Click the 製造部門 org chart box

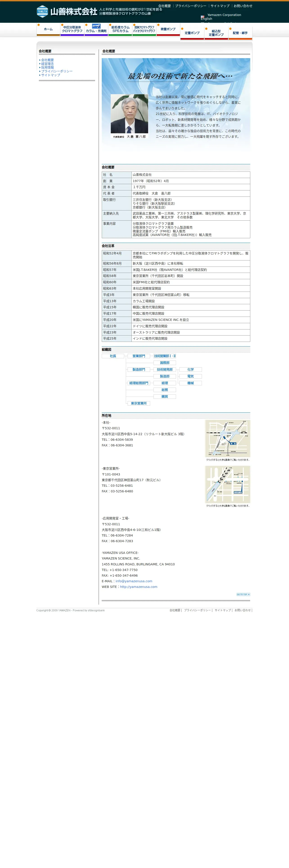pos(139,370)
